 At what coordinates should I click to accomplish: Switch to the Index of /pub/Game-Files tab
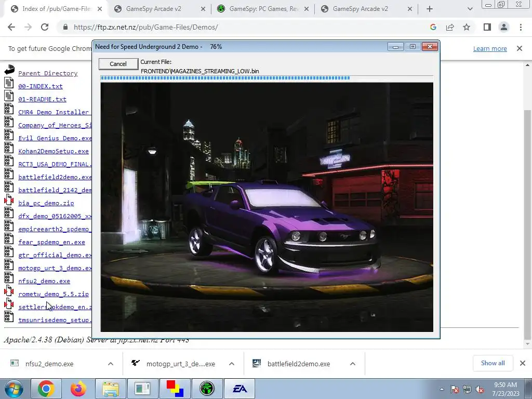56,9
